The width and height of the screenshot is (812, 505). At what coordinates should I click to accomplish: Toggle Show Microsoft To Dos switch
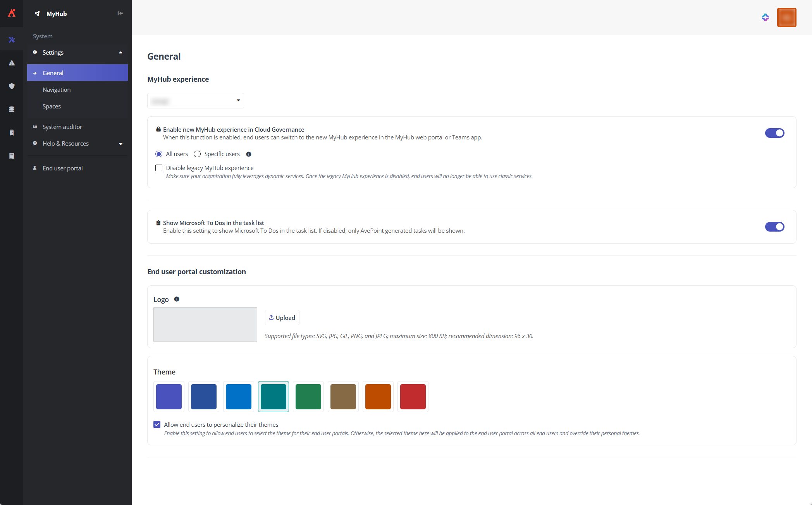774,227
